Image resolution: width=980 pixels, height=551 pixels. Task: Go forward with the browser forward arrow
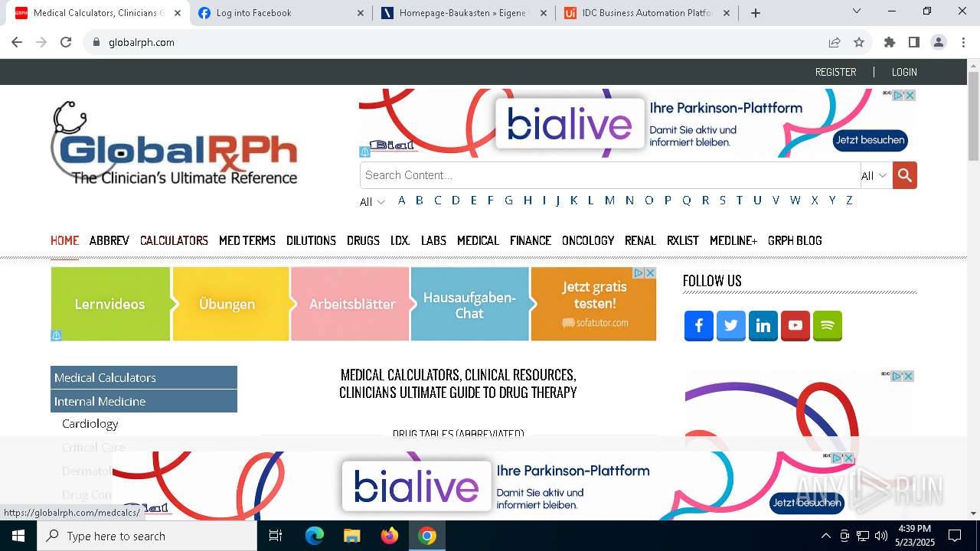pyautogui.click(x=41, y=42)
